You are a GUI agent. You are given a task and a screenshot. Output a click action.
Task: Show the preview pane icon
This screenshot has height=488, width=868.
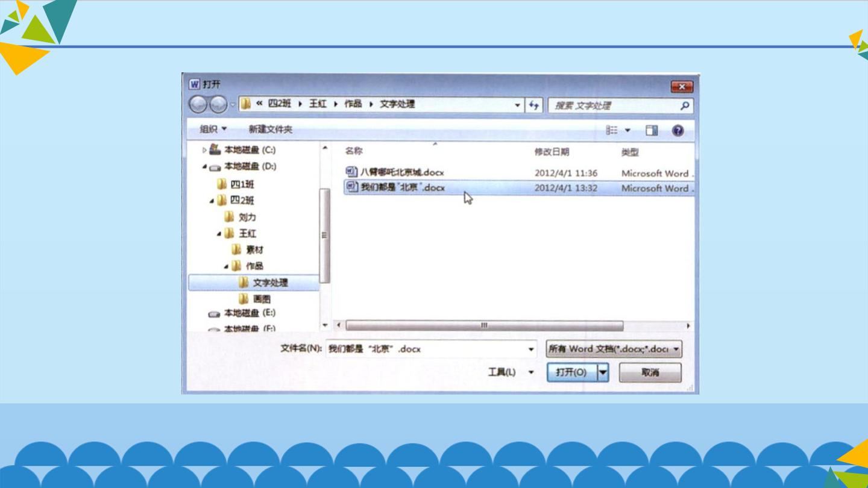(x=652, y=130)
